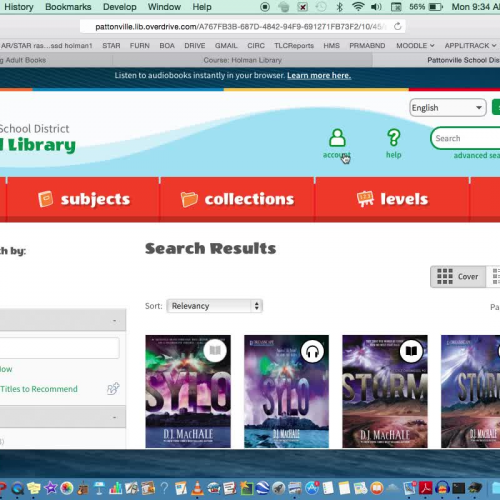Click the headphones audiobook icon on second SYLO cover
This screenshot has width=500, height=500.
pyautogui.click(x=312, y=351)
